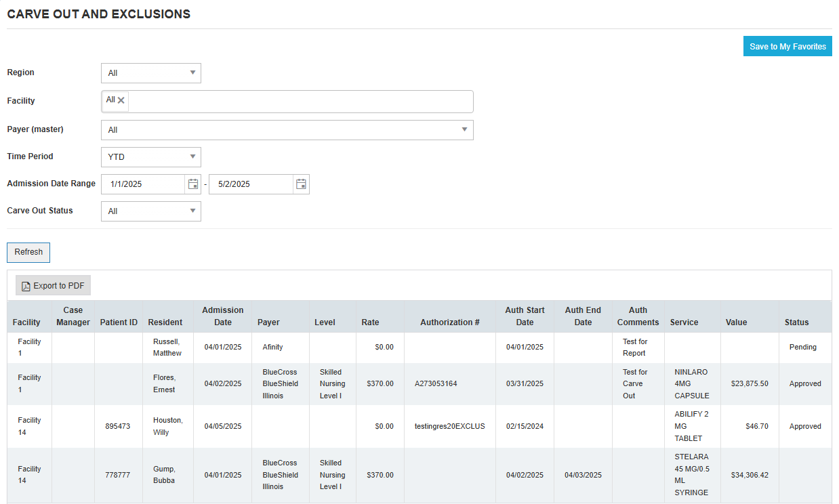This screenshot has width=839, height=504.
Task: Click value $34,306.42
Action: tap(750, 476)
